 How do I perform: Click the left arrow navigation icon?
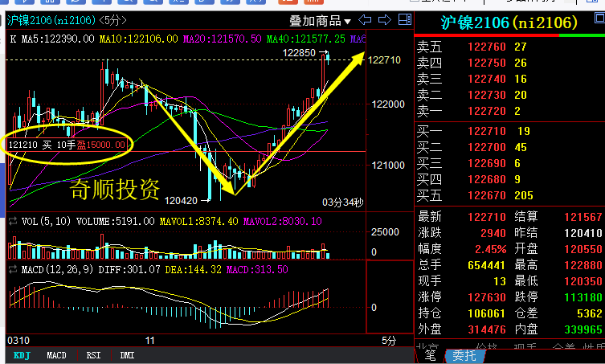[363, 21]
